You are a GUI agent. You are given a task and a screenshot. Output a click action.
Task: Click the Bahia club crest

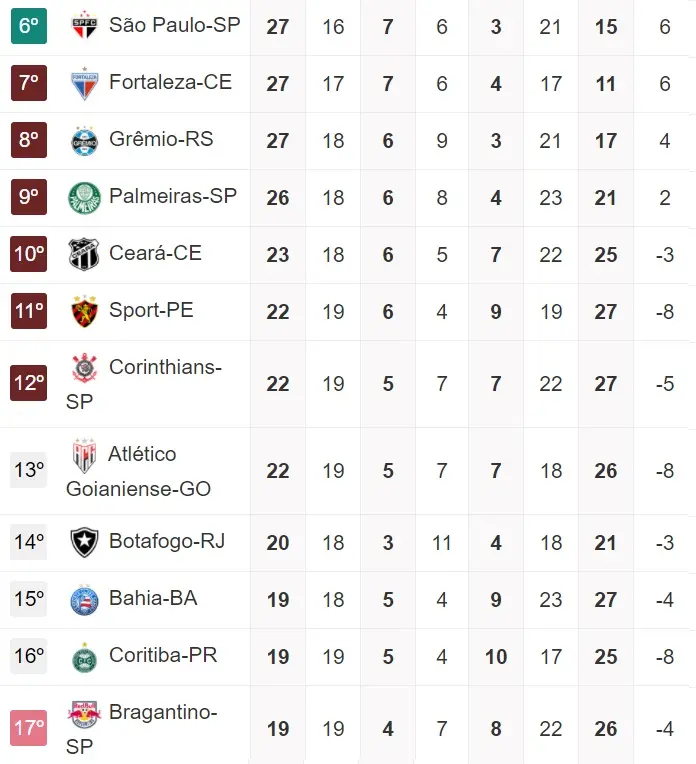pyautogui.click(x=84, y=599)
